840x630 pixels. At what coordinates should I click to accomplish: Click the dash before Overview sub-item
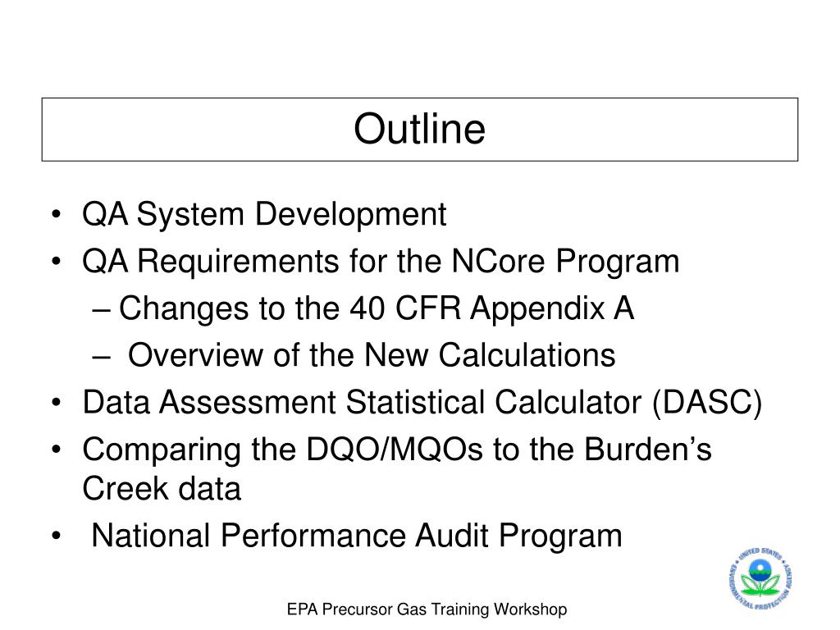[101, 358]
